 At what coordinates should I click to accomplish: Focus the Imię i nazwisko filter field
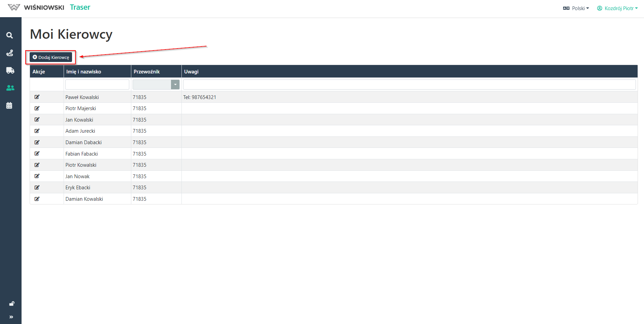[x=97, y=85]
